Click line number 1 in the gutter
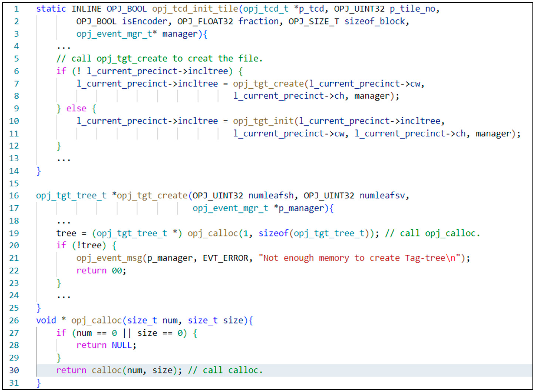This screenshot has width=536, height=392. click(16, 9)
